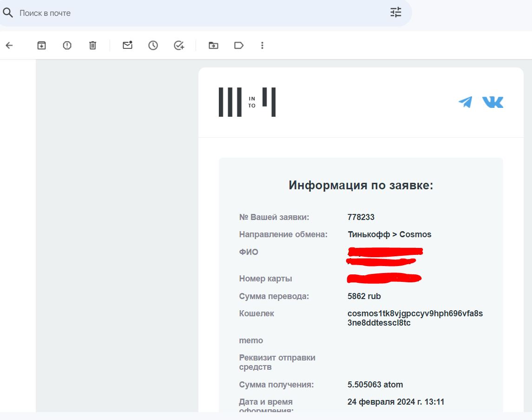This screenshot has height=420, width=532.
Task: Report this email as spam
Action: [x=67, y=45]
